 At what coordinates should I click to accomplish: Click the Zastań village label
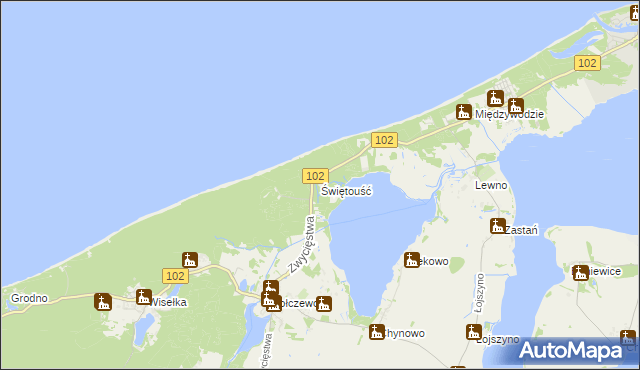click(x=521, y=230)
